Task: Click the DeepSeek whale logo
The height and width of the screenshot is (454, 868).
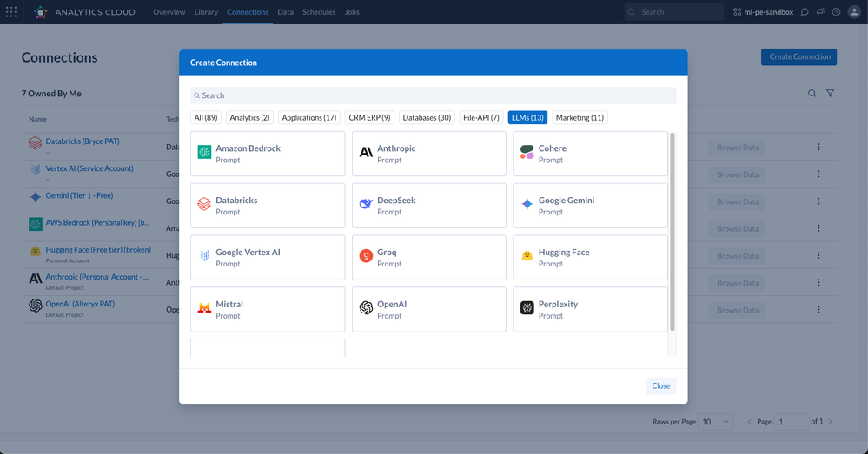Action: pos(366,203)
